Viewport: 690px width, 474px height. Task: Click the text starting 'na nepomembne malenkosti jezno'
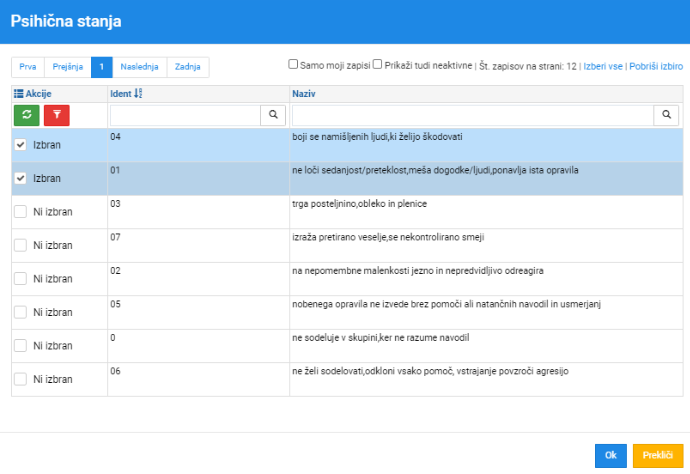tap(418, 270)
